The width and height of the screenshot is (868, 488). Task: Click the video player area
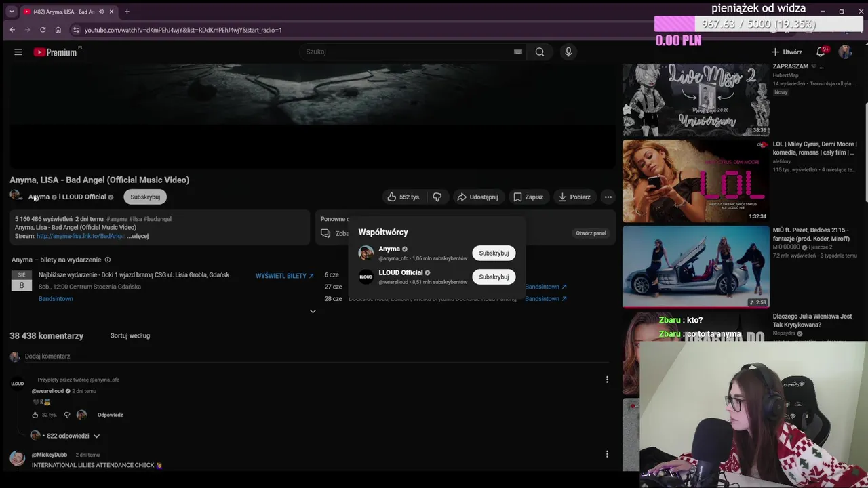[x=312, y=115]
